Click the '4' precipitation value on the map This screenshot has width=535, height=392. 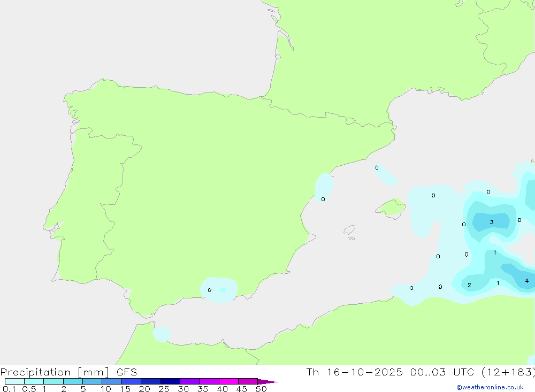(527, 281)
